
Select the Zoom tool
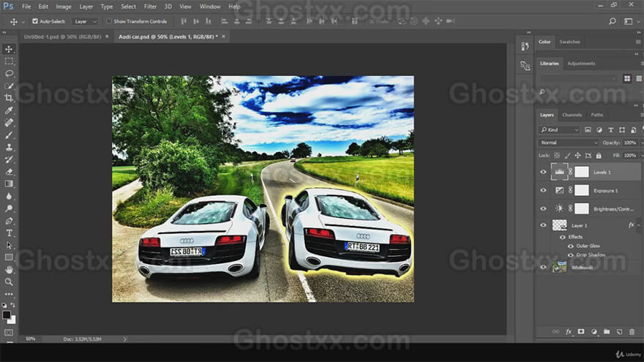coord(9,282)
